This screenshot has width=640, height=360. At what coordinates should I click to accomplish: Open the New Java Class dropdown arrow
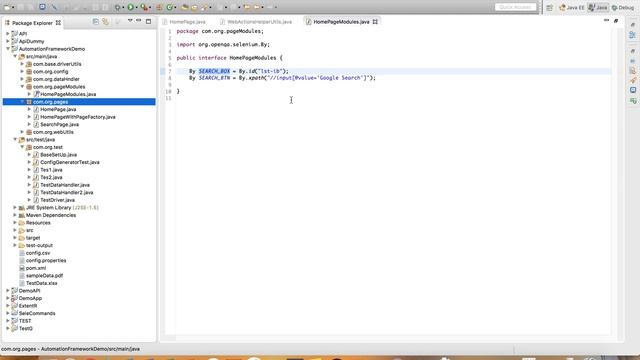[175, 7]
